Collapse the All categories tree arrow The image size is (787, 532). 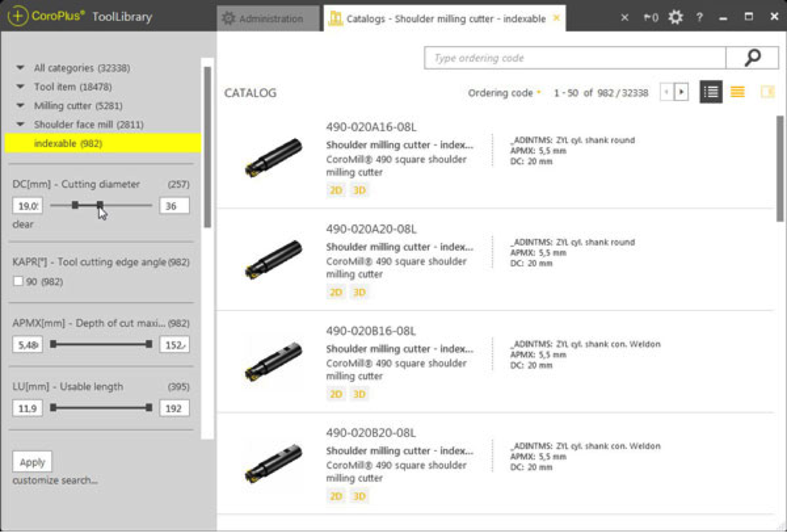pyautogui.click(x=21, y=68)
